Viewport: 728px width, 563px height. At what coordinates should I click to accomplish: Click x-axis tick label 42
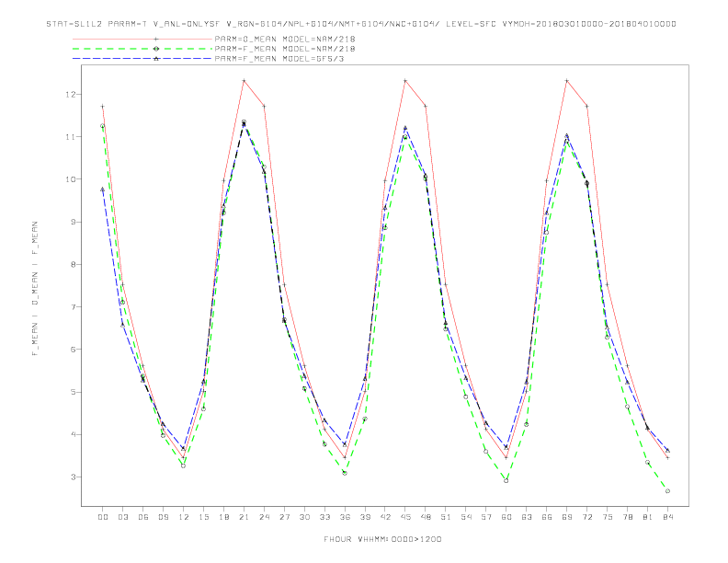[x=385, y=517]
